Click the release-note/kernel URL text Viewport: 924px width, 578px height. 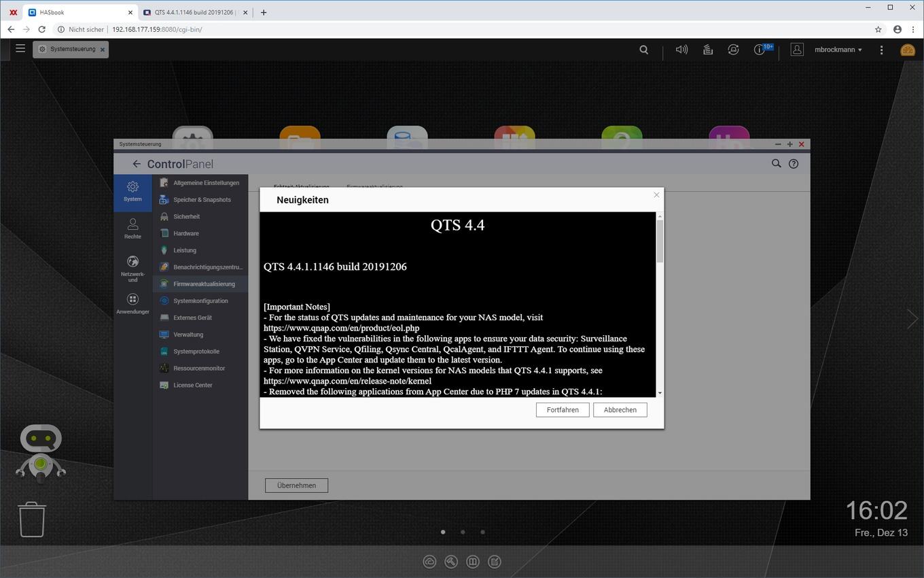tap(347, 381)
